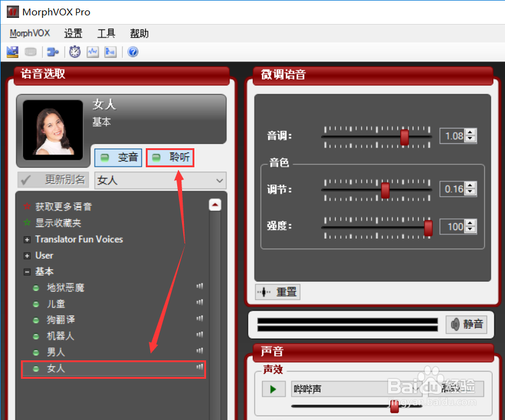Screen dimensions: 505x420
Task: Click the 强度 strength slider handle
Action: [x=428, y=228]
